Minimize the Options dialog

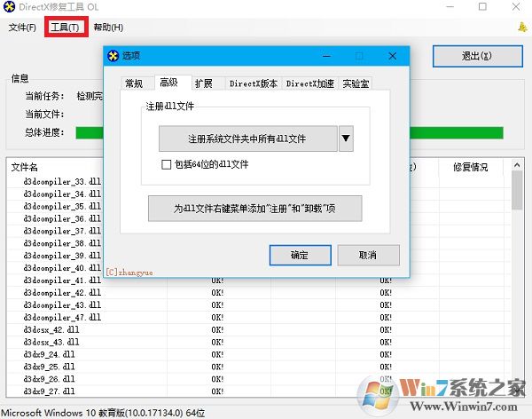point(326,56)
